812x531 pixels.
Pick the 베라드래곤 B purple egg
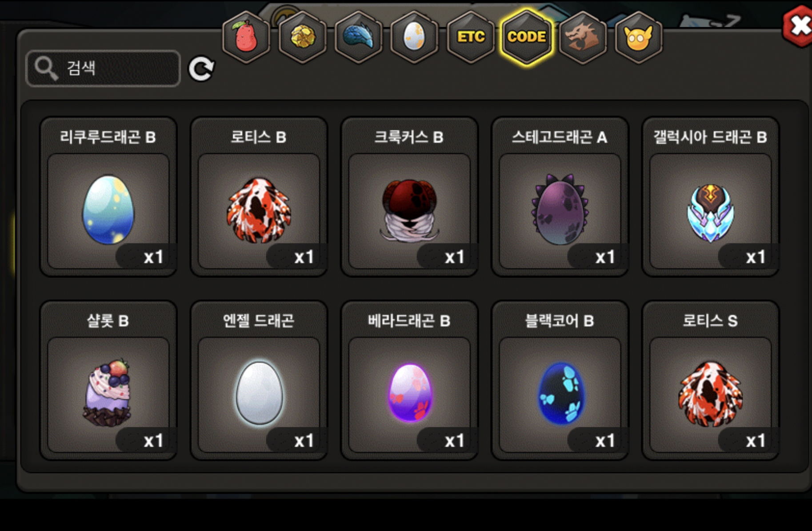pos(409,380)
